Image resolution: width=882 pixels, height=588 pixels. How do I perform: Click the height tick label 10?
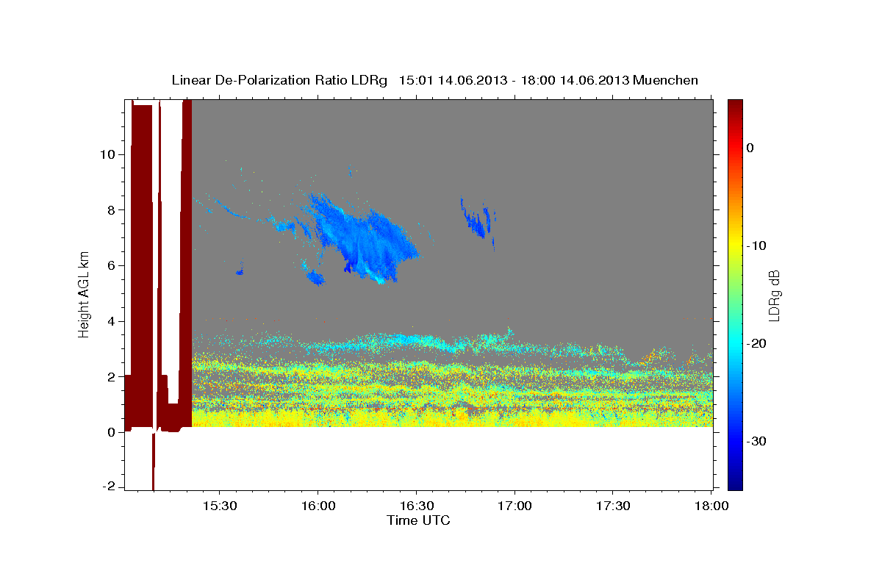pyautogui.click(x=108, y=154)
